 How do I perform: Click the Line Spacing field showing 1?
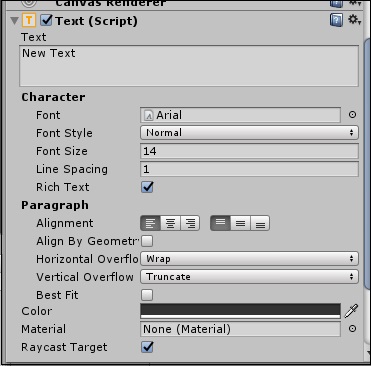(249, 169)
